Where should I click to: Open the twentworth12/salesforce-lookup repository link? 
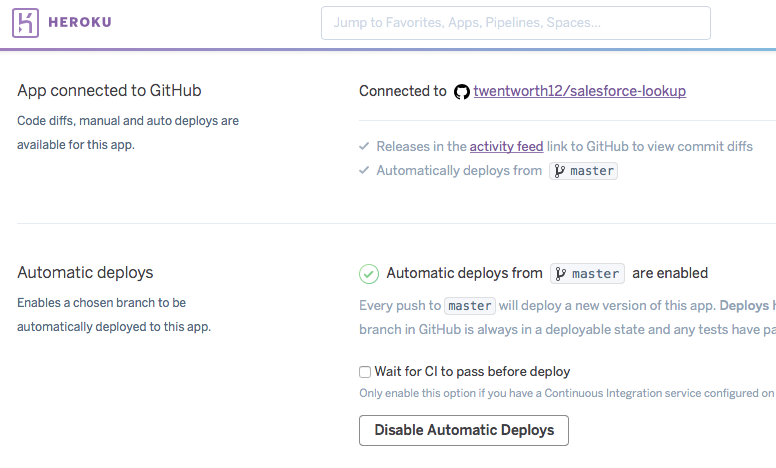click(580, 91)
